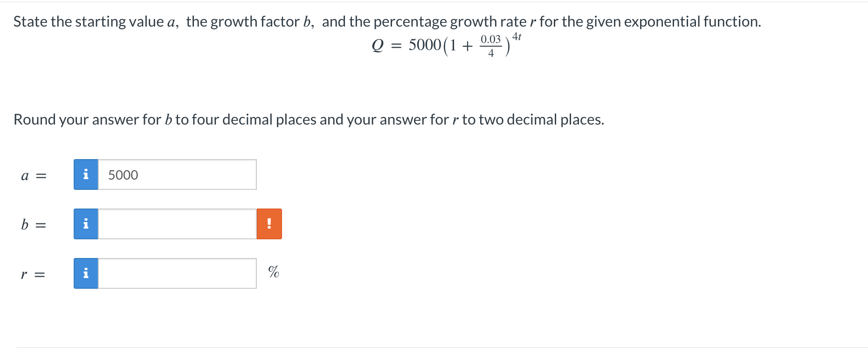Click inside the a answer box showing 5000
868x348 pixels.
point(177,174)
